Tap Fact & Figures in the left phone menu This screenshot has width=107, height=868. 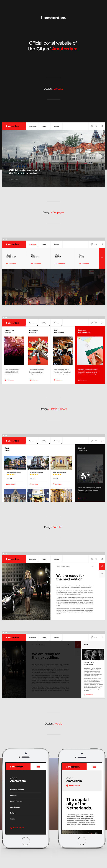(x=16, y=801)
